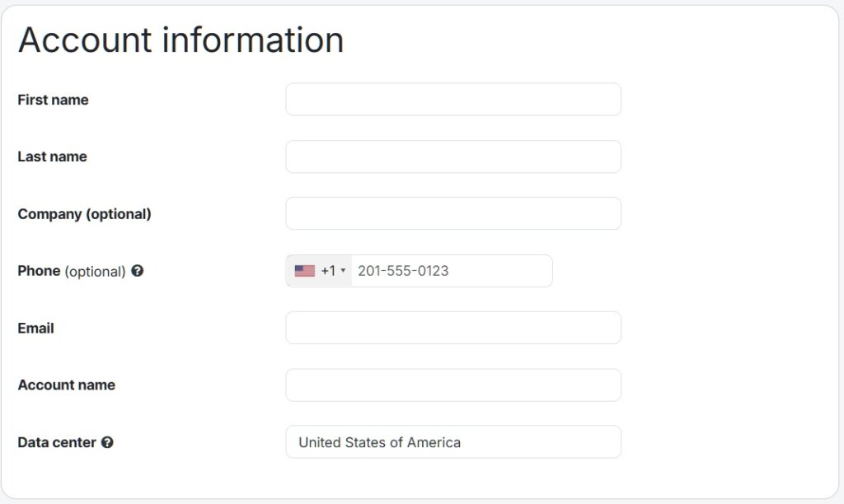Focus the Last name input field
Image resolution: width=844 pixels, height=504 pixels.
(x=453, y=156)
